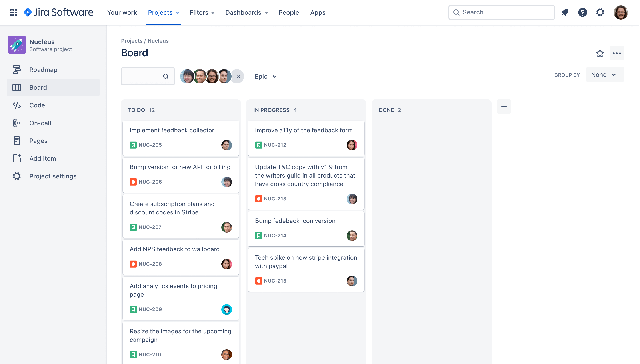Click the Board icon in sidebar
This screenshot has width=640, height=364.
pos(17,87)
